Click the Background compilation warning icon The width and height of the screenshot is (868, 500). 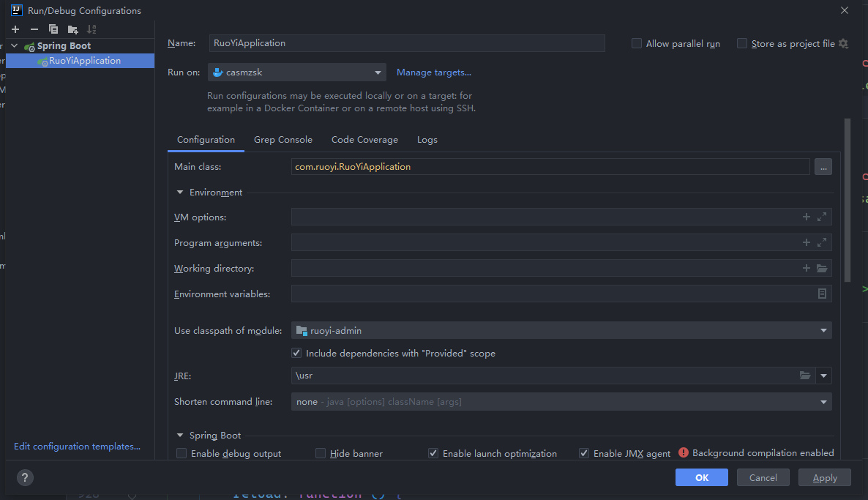(x=684, y=453)
